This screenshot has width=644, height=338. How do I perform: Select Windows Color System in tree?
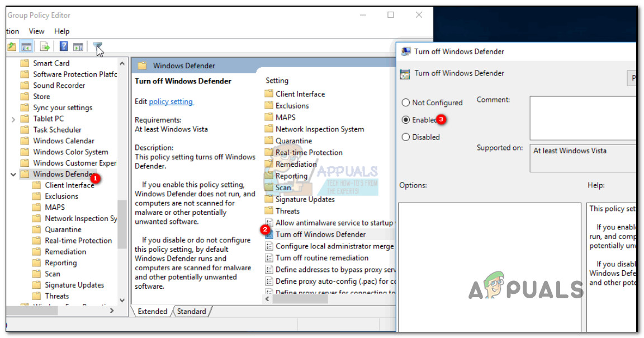pyautogui.click(x=70, y=152)
